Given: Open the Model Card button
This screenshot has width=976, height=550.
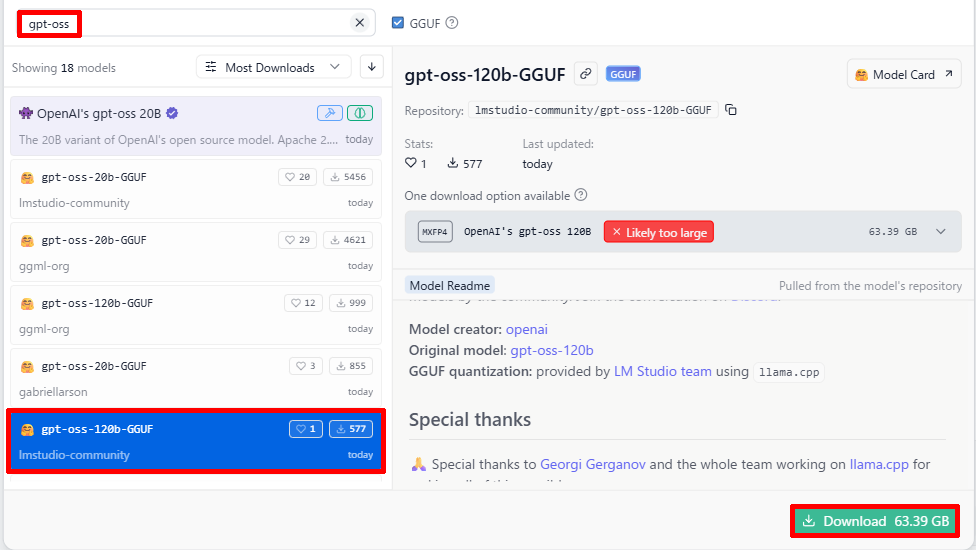Looking at the screenshot, I should pos(904,75).
